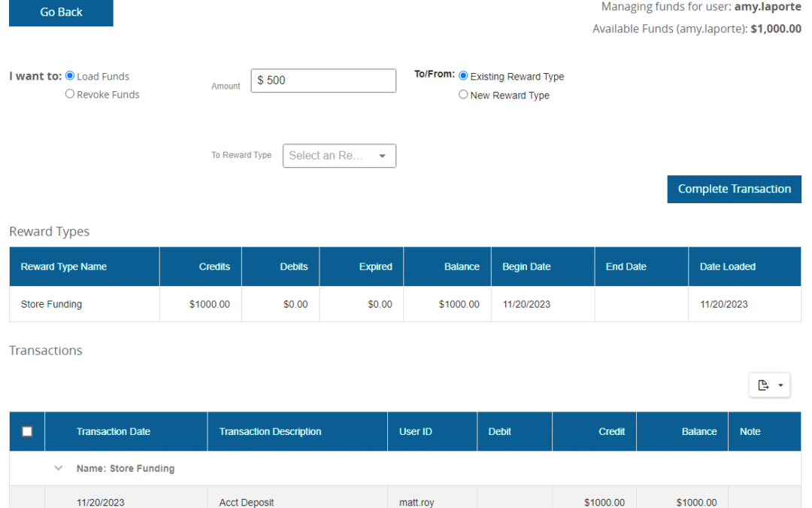812x508 pixels.
Task: Click the Reward Type Name column header
Action: click(x=64, y=266)
